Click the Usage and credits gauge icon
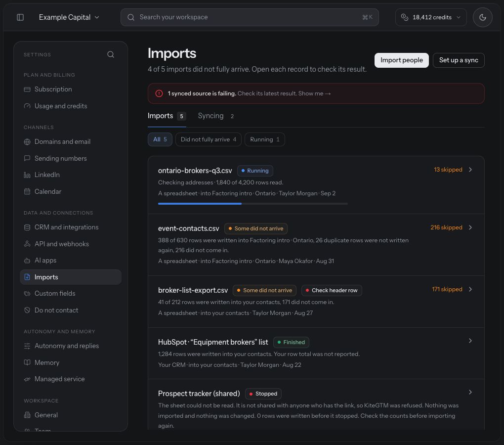Image resolution: width=504 pixels, height=445 pixels. point(27,106)
